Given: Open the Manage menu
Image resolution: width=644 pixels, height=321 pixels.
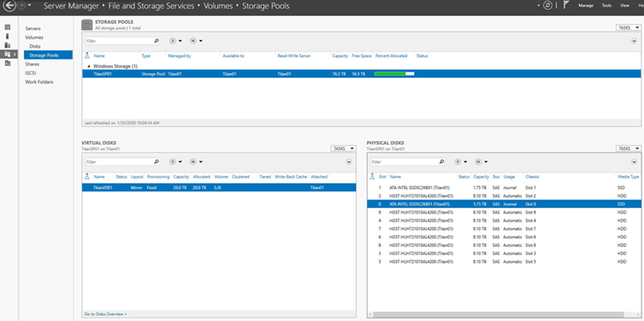Looking at the screenshot, I should (586, 6).
